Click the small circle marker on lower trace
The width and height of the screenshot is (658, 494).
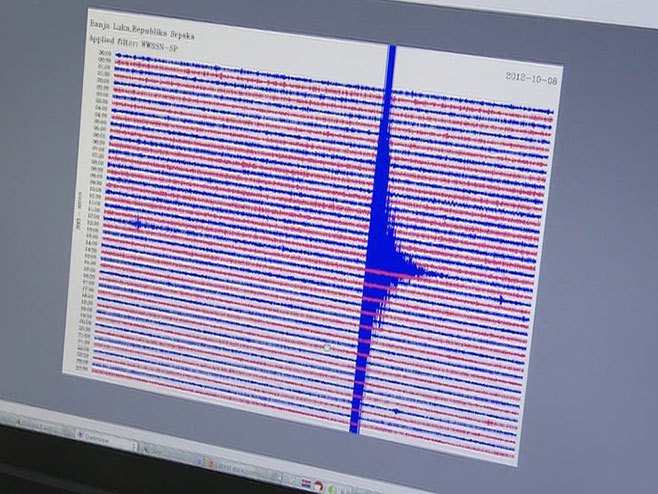click(327, 345)
